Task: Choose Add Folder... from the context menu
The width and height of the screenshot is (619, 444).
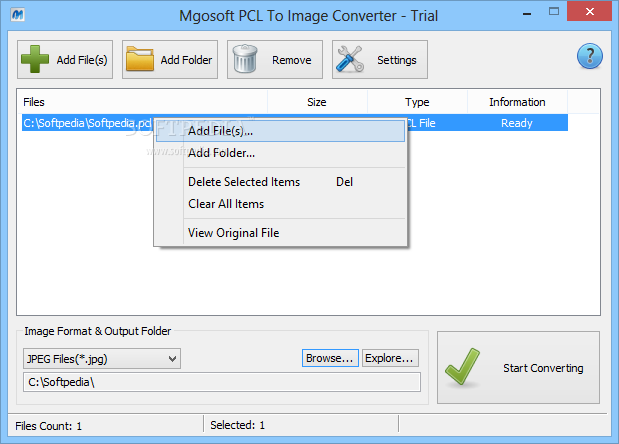Action: [x=280, y=153]
